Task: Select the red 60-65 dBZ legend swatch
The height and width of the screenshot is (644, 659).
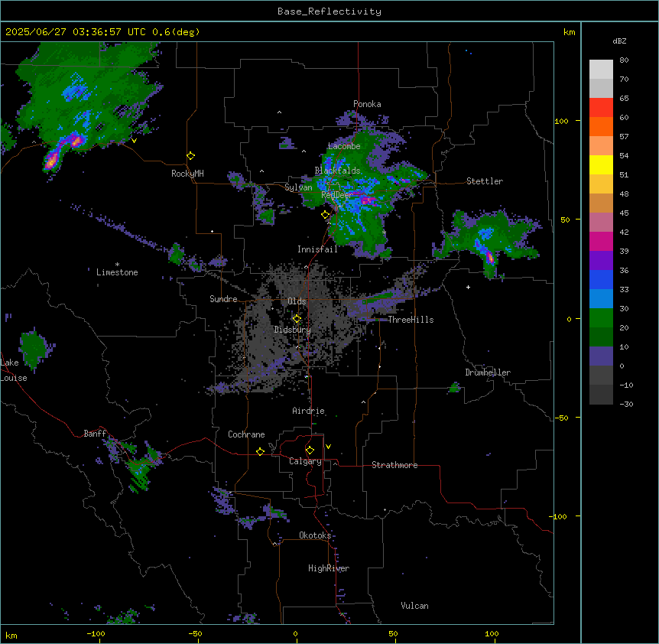Action: 601,107
